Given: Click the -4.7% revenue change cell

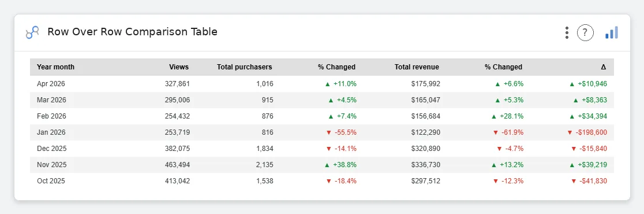Looking at the screenshot, I should 510,149.
